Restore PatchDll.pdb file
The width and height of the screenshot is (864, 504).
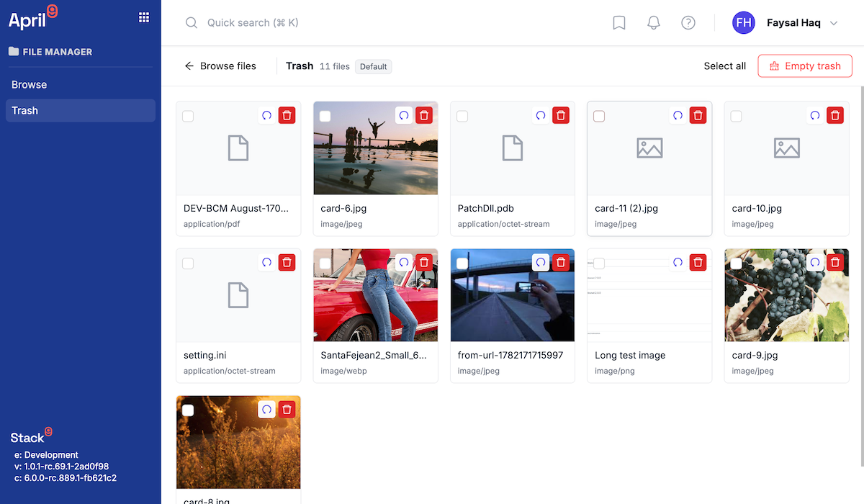point(541,115)
